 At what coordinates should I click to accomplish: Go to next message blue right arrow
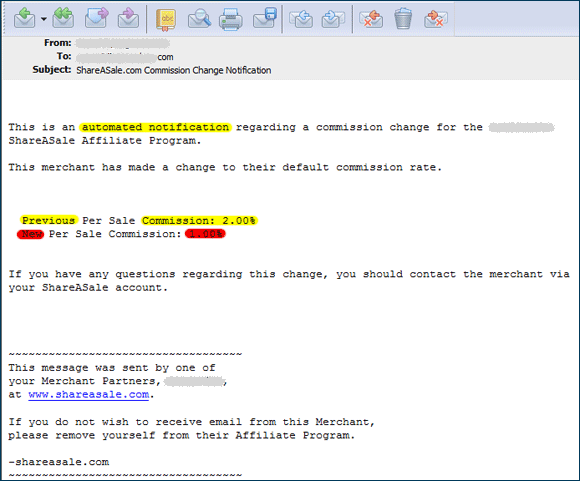coord(333,18)
